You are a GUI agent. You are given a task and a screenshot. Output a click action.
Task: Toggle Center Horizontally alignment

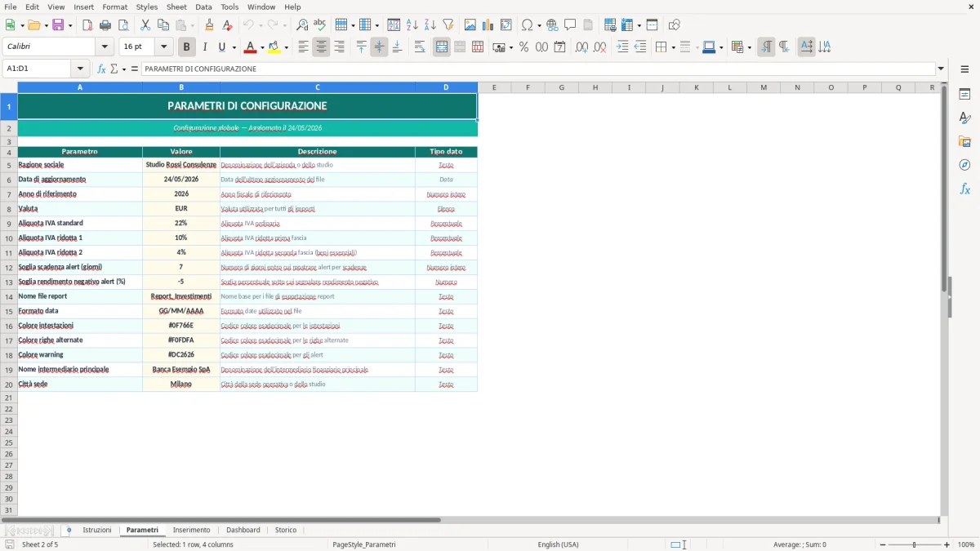tap(321, 47)
